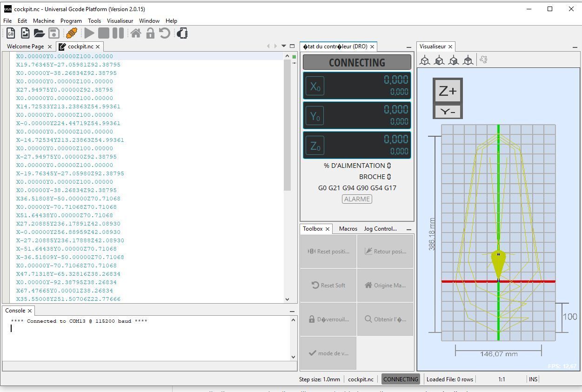
Task: Open the editor document list dropdown arrow
Action: pos(283,46)
